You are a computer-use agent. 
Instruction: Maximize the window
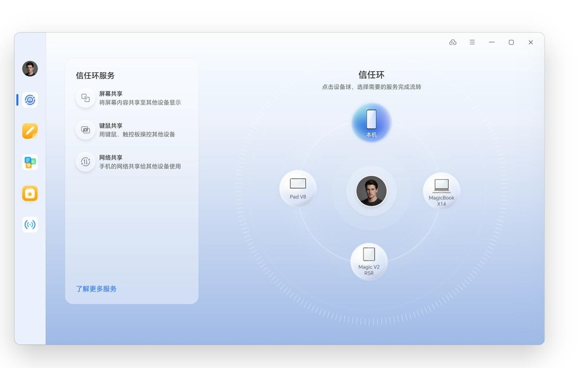click(x=511, y=42)
